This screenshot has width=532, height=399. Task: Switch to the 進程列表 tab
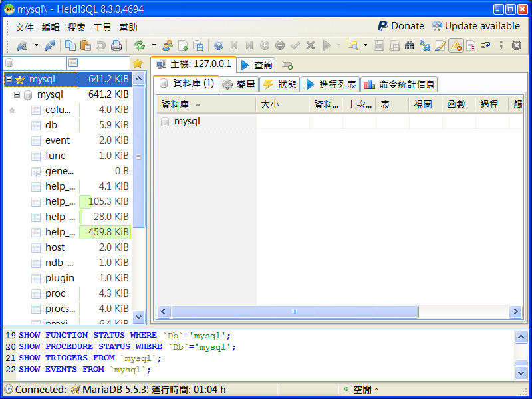tap(331, 84)
